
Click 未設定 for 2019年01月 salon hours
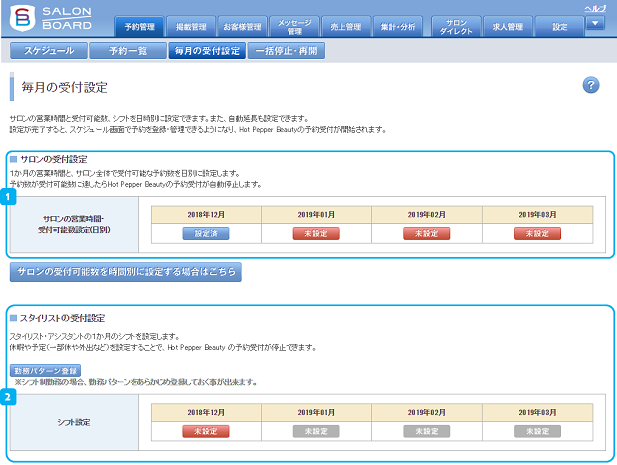pos(315,233)
